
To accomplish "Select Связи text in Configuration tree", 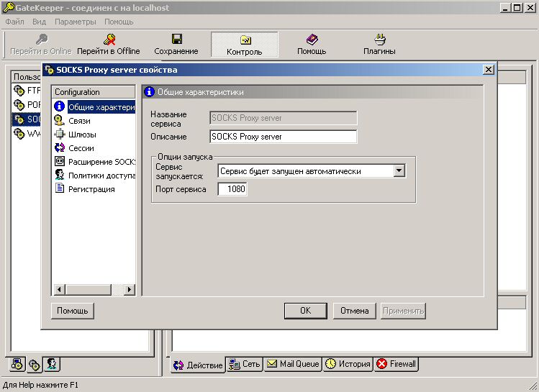I will coord(79,121).
